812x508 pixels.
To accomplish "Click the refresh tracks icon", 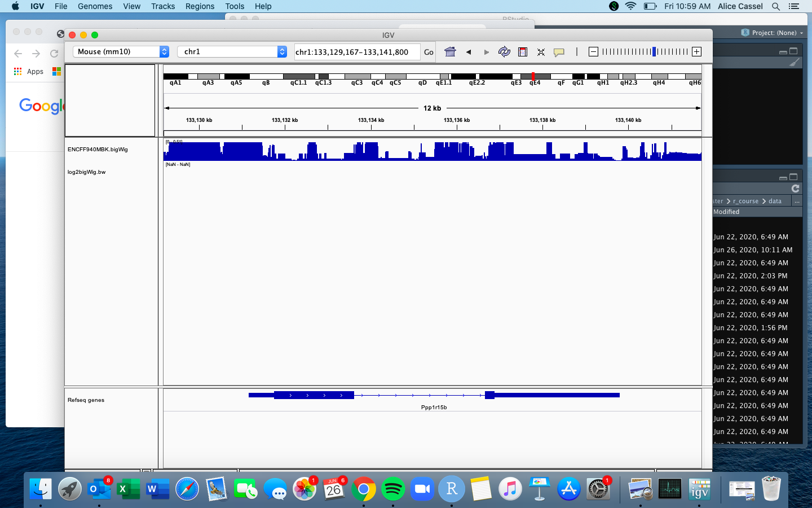I will (504, 51).
